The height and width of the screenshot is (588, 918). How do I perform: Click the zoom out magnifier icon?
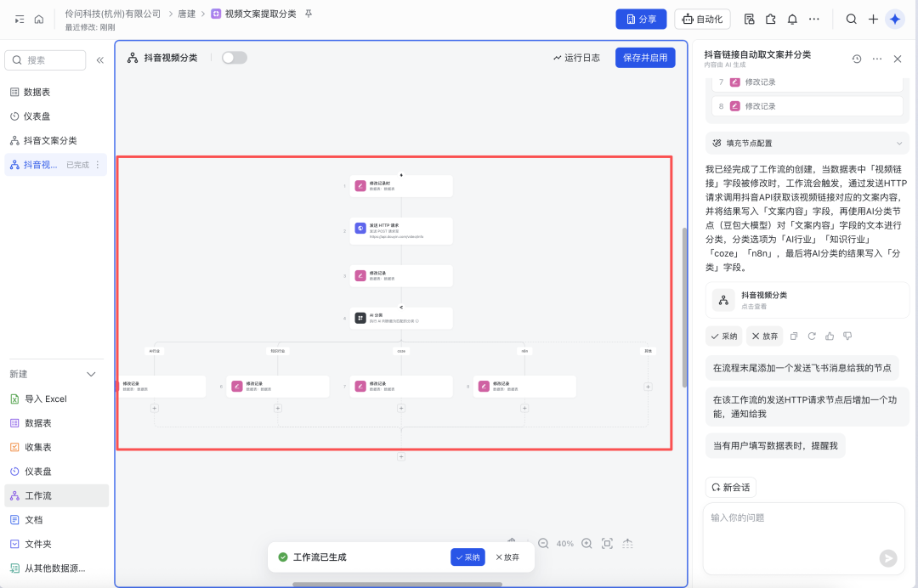[543, 543]
